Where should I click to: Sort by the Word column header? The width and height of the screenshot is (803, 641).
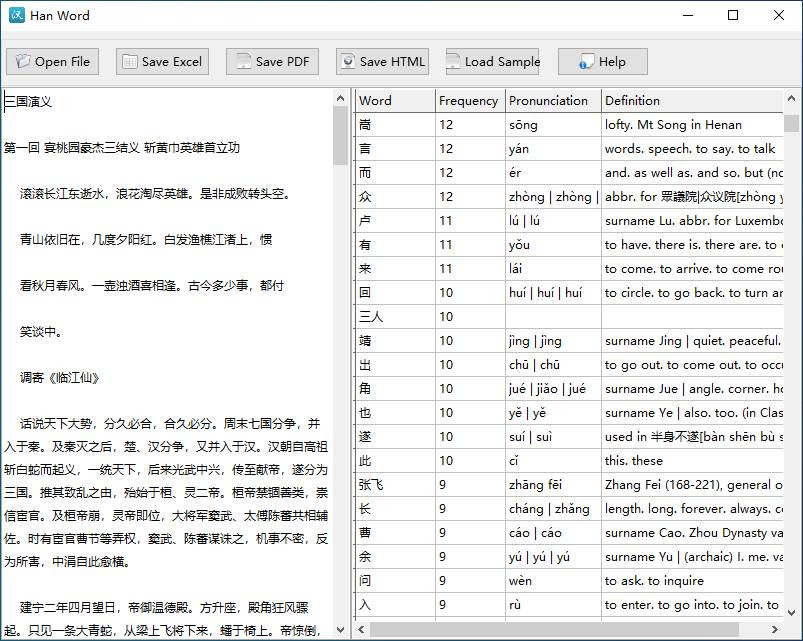pyautogui.click(x=394, y=100)
